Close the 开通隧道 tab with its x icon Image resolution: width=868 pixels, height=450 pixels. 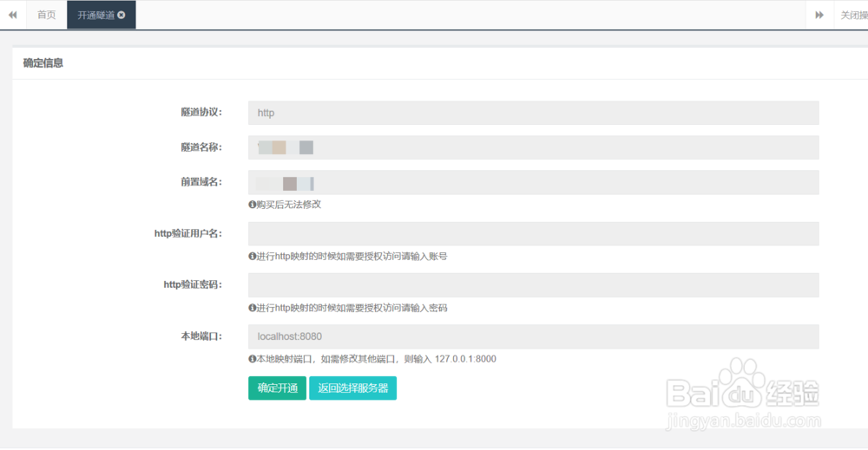(122, 15)
